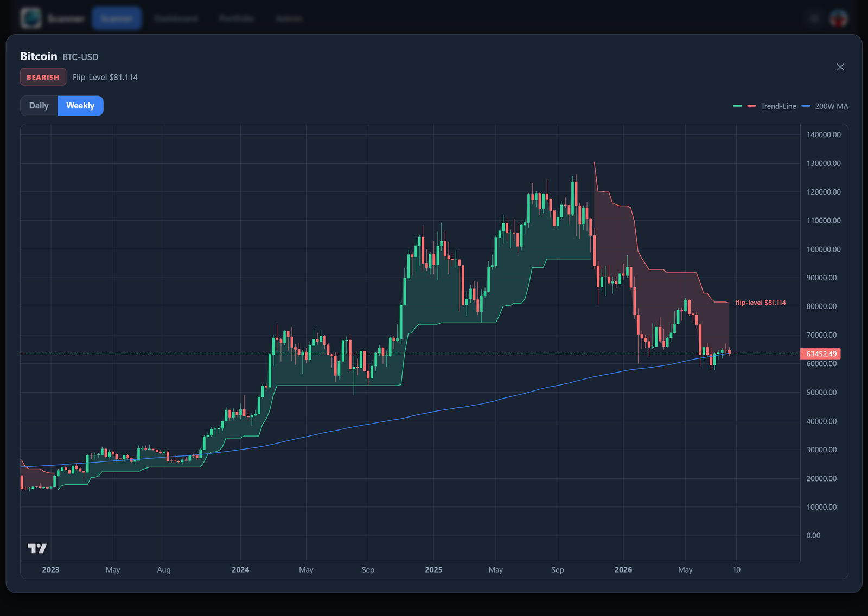This screenshot has height=616, width=868.
Task: Click the 200W MA legend entry
Action: click(825, 106)
